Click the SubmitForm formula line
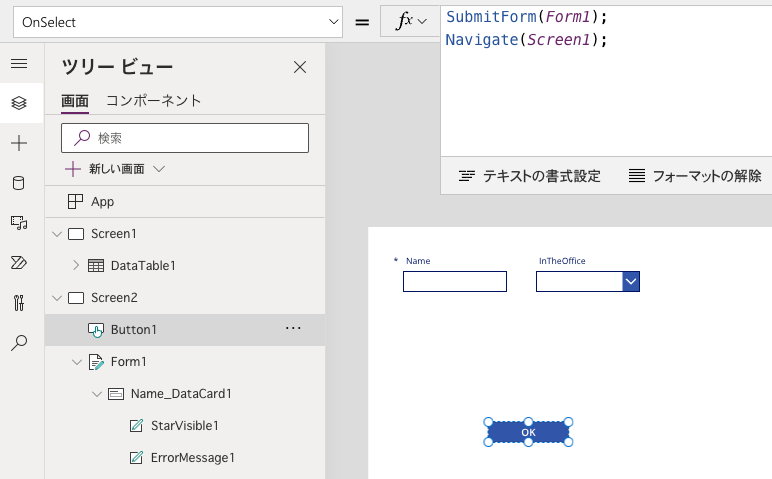772x479 pixels. (527, 17)
